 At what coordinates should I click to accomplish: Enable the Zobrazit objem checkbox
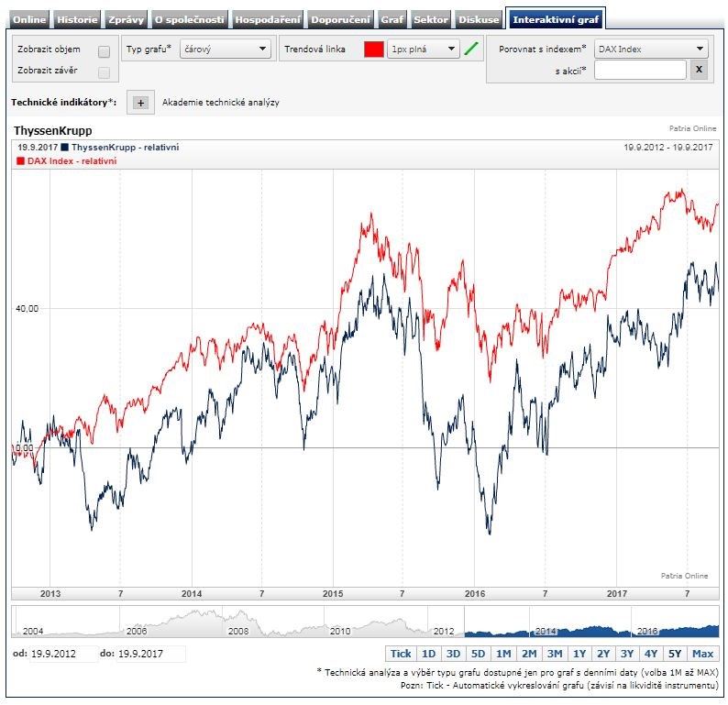(104, 51)
